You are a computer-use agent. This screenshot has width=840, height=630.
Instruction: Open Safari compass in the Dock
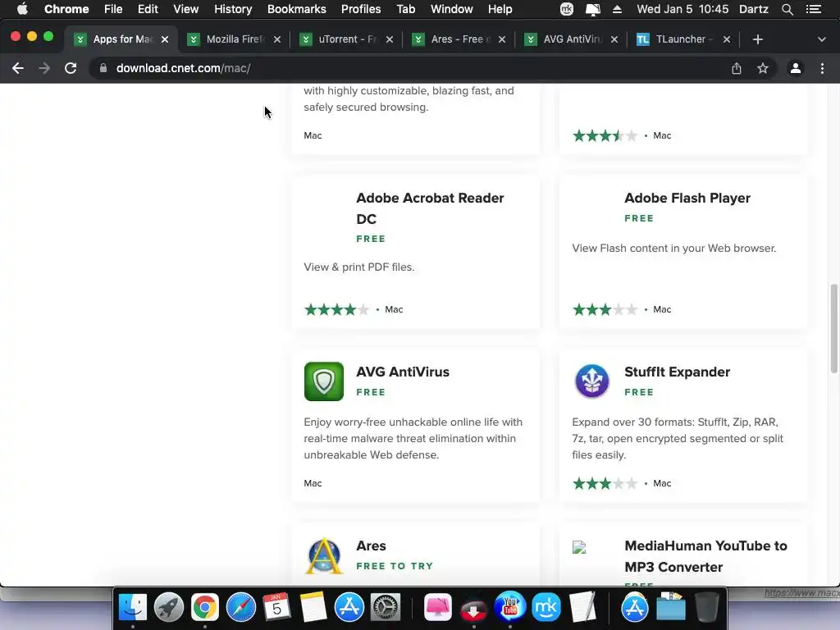coord(241,608)
